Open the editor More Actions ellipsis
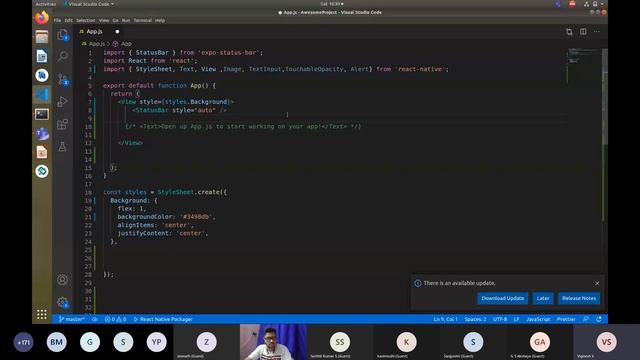Image resolution: width=640 pixels, height=360 pixels. [x=597, y=32]
